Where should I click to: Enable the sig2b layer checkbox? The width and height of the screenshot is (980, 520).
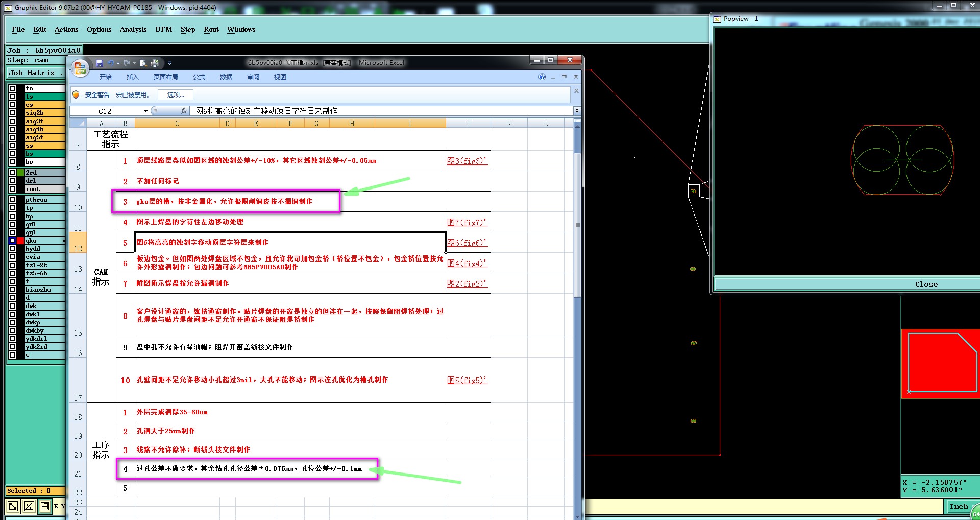[12, 113]
